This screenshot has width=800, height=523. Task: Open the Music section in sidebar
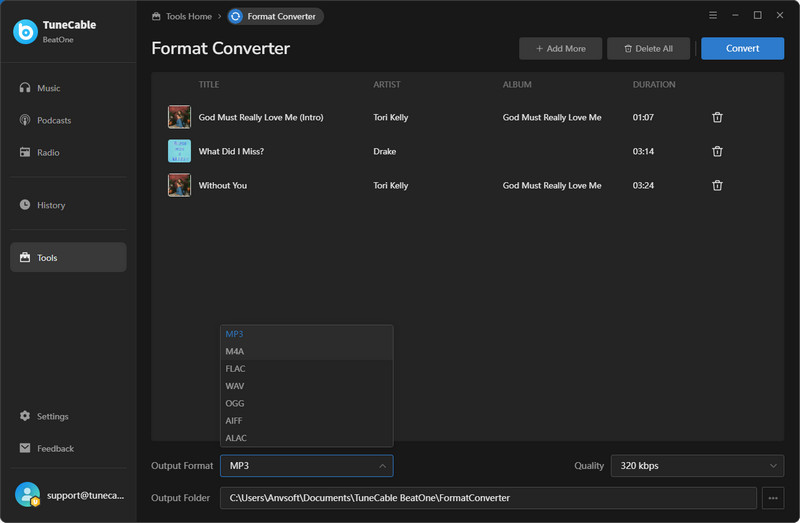click(x=68, y=88)
